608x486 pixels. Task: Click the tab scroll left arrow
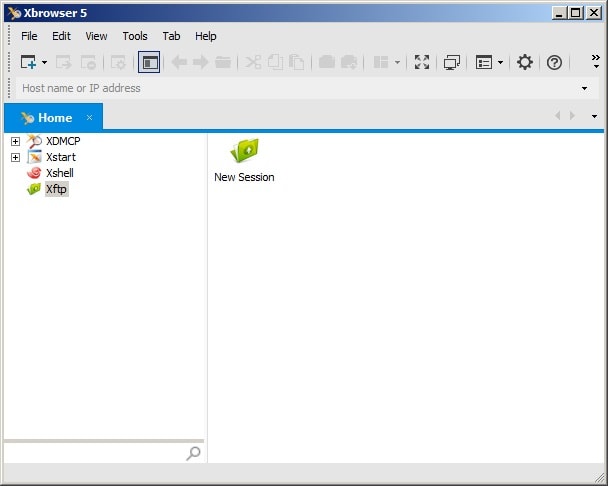558,116
